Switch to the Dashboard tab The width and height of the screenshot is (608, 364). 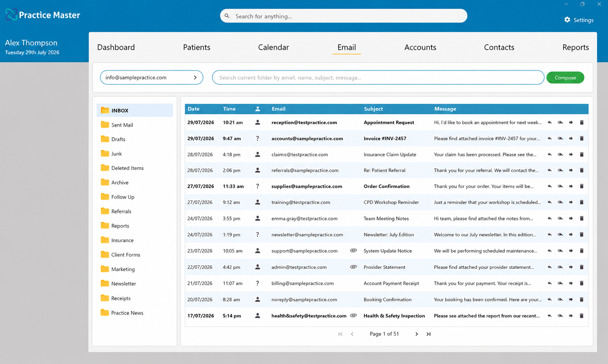coord(116,47)
